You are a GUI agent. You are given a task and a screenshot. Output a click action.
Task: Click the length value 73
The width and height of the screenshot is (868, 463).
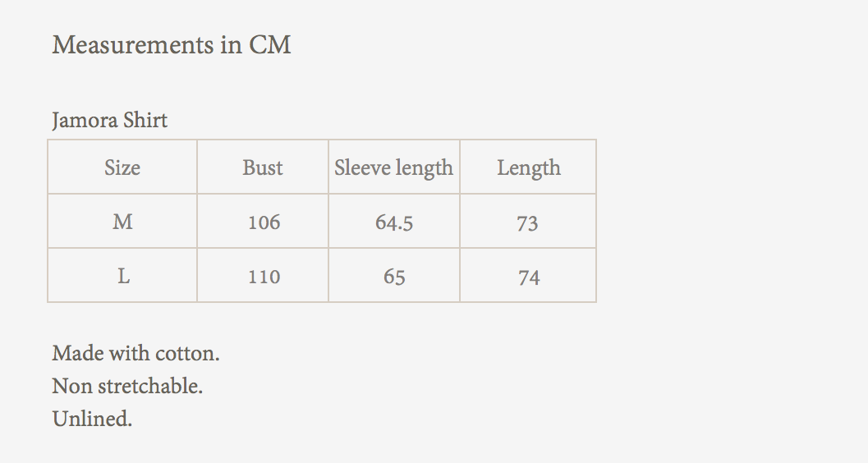[x=528, y=222]
